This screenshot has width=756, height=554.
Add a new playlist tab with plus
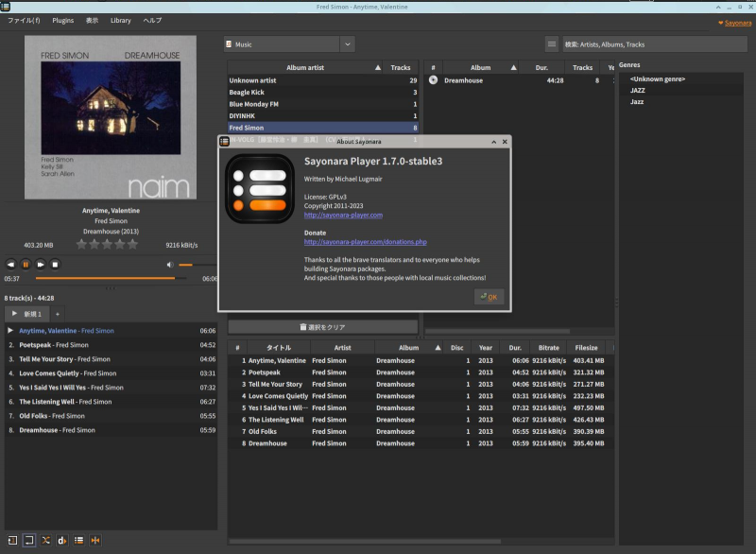click(x=57, y=313)
